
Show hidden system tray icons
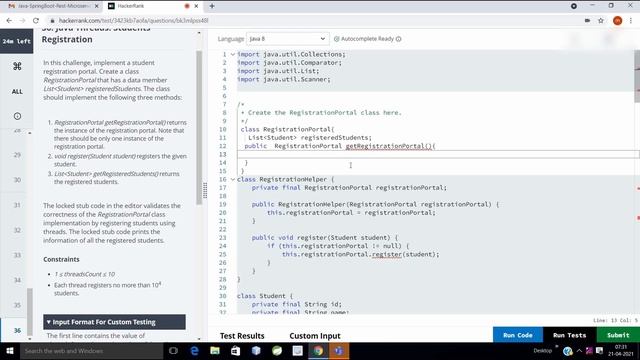[x=579, y=351]
